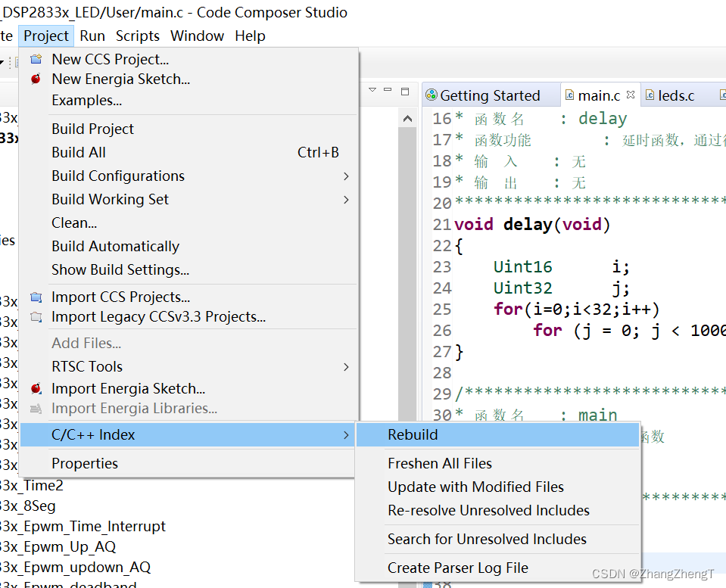Expand the Build Configurations submenu
This screenshot has width=726, height=588.
[x=346, y=176]
